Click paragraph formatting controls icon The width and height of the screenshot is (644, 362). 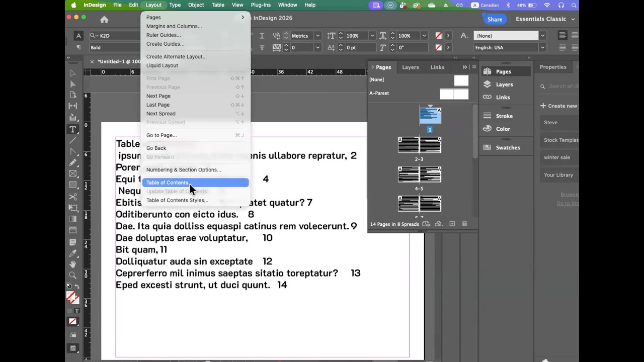tap(78, 47)
